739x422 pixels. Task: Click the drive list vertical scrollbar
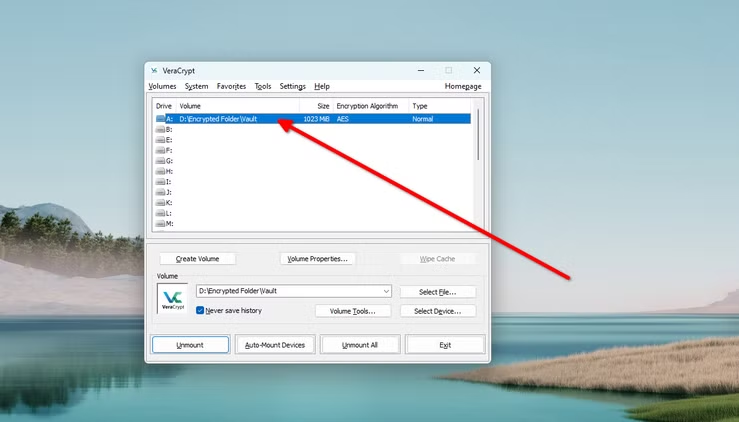pyautogui.click(x=478, y=135)
